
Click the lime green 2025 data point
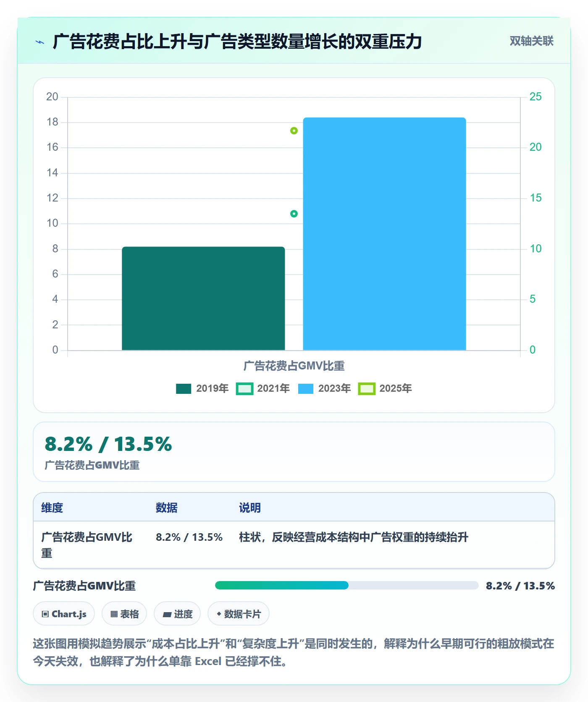tap(294, 131)
